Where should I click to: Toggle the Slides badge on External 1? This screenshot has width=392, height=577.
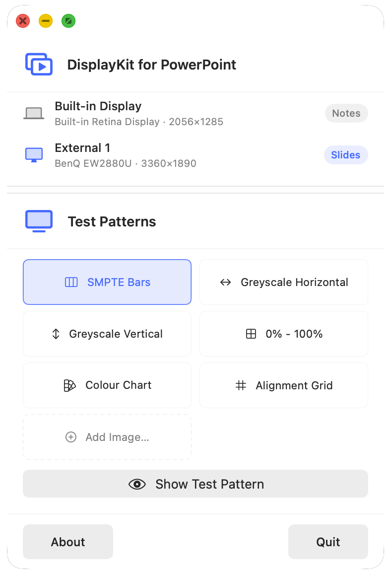click(x=346, y=155)
